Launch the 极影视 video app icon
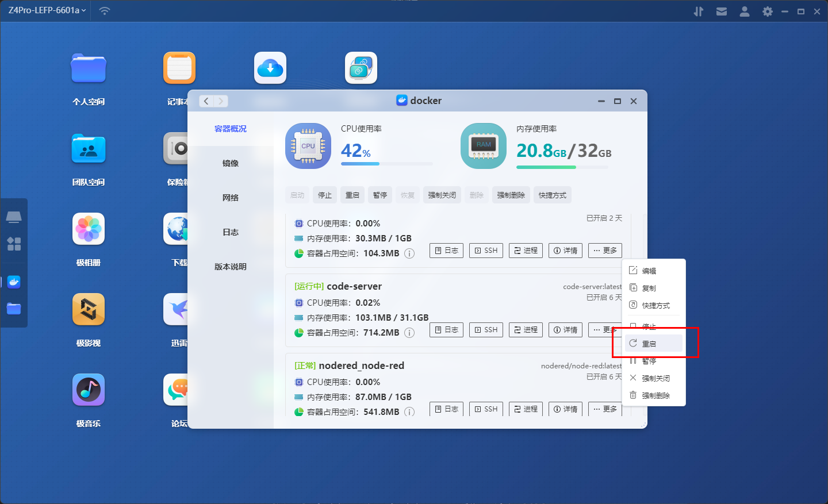Viewport: 828px width, 504px height. click(89, 309)
